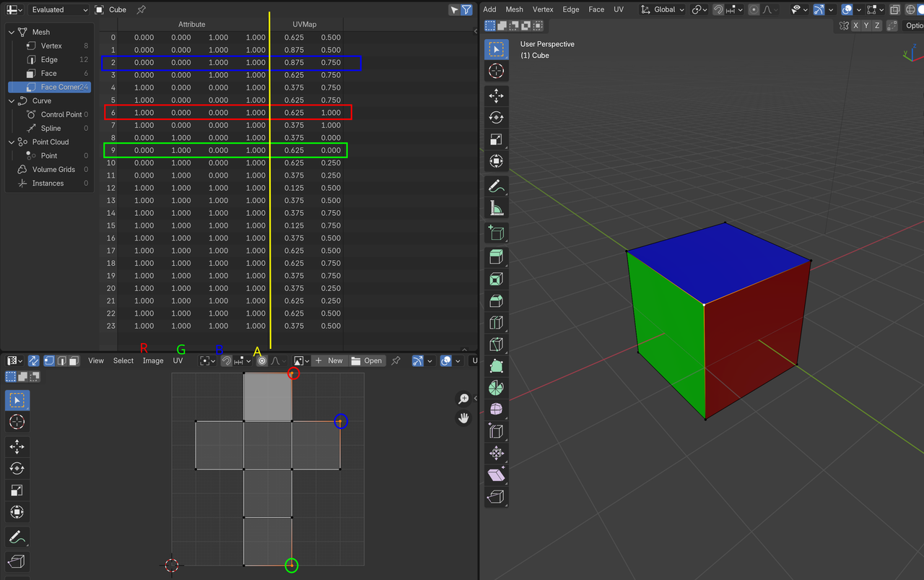
Task: Select the Edge Slide tool
Action: 497,431
